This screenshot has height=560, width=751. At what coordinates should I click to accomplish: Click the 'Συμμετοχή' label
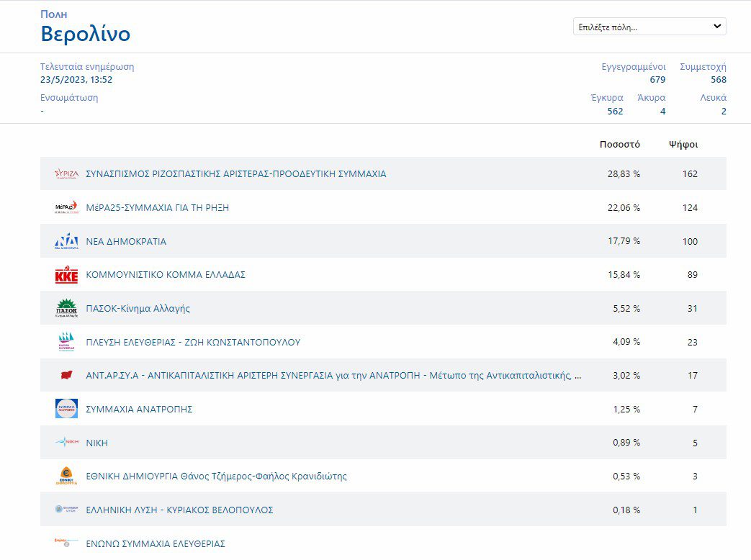tap(703, 67)
